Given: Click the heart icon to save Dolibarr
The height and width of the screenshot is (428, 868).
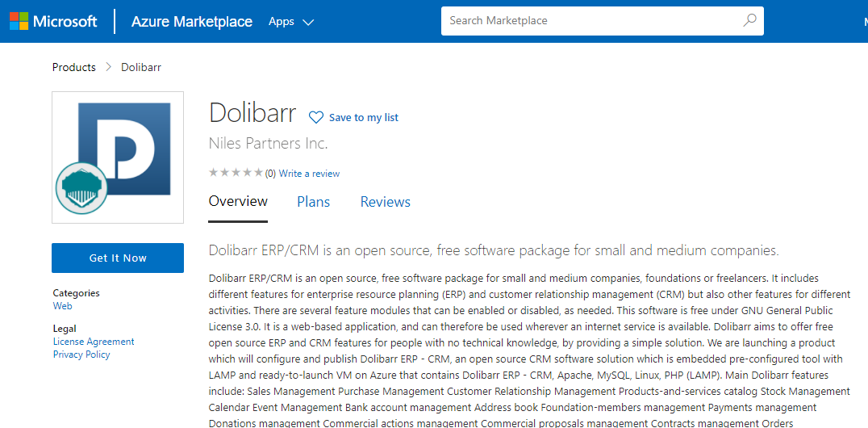Looking at the screenshot, I should [x=316, y=117].
